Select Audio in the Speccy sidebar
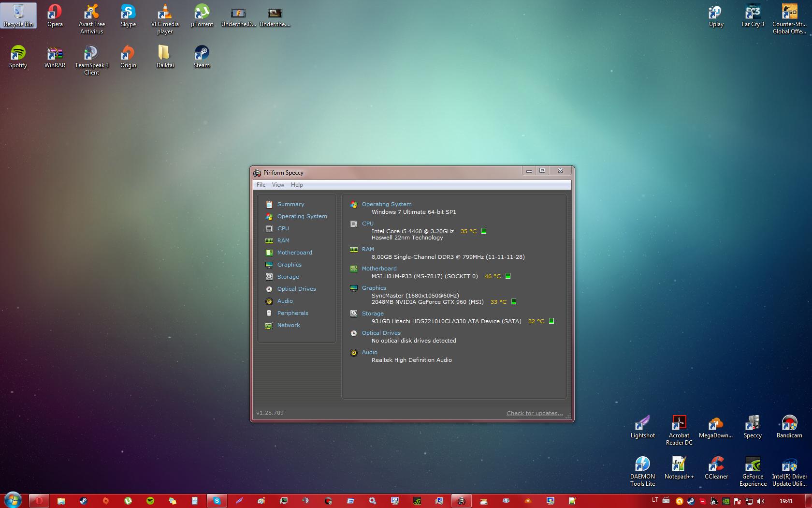Viewport: 812px width, 508px height. tap(285, 301)
